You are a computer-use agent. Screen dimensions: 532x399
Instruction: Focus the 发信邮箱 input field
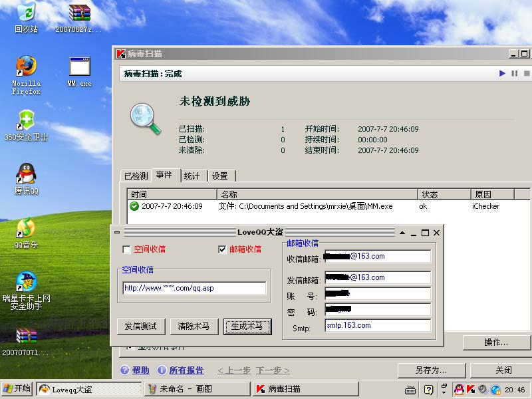click(378, 277)
